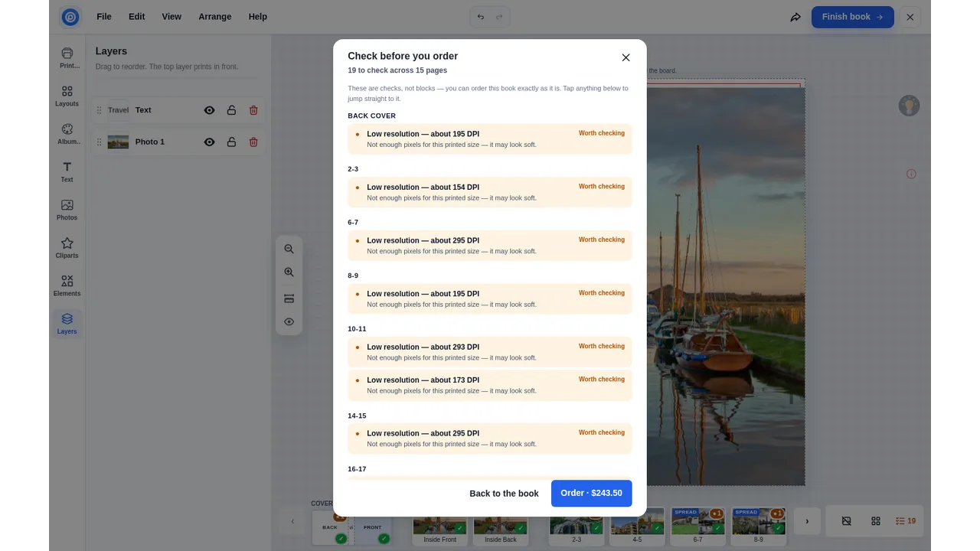Image resolution: width=980 pixels, height=551 pixels.
Task: Jump to the 2-3 spread 154 DPI warning
Action: [490, 192]
